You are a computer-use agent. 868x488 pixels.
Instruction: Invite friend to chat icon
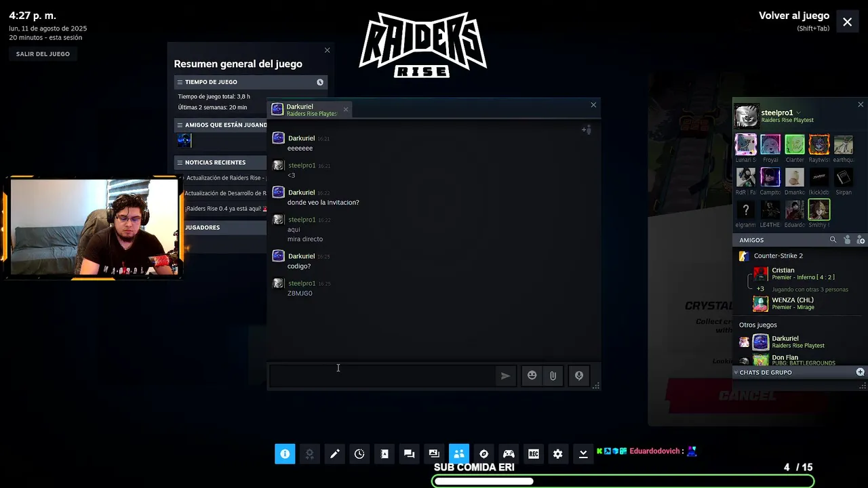(x=587, y=129)
